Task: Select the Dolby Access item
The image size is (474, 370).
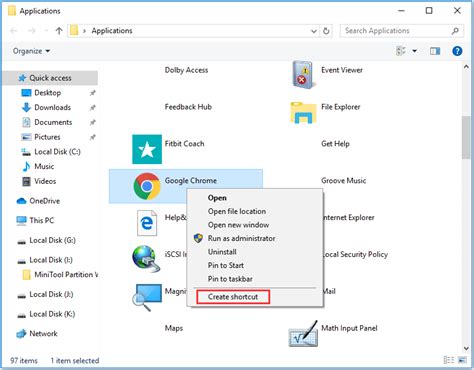Action: [186, 70]
